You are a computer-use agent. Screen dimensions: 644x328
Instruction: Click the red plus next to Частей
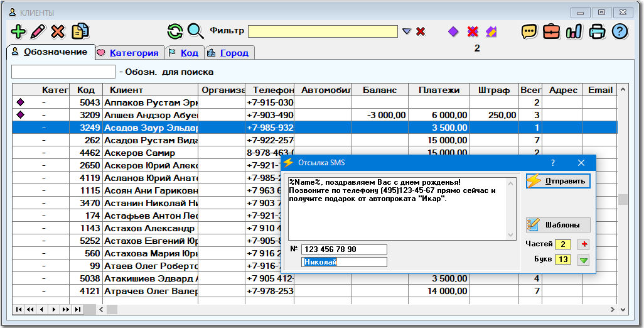coord(584,244)
